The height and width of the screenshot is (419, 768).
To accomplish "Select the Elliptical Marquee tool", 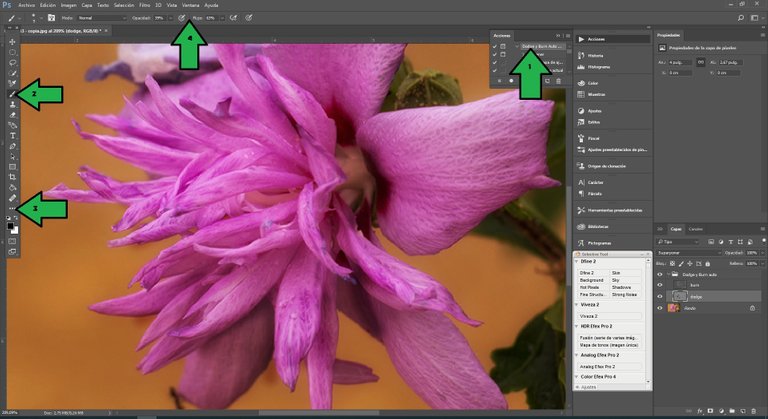I will coord(12,52).
